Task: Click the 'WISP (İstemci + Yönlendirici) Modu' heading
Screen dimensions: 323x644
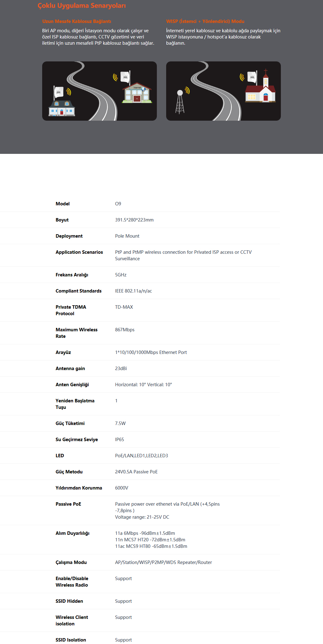Action: pos(205,21)
